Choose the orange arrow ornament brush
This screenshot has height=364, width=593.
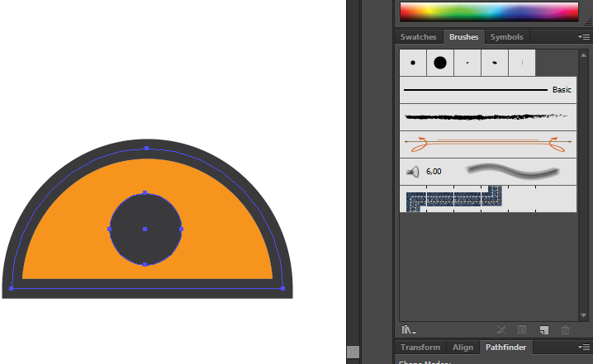point(486,144)
